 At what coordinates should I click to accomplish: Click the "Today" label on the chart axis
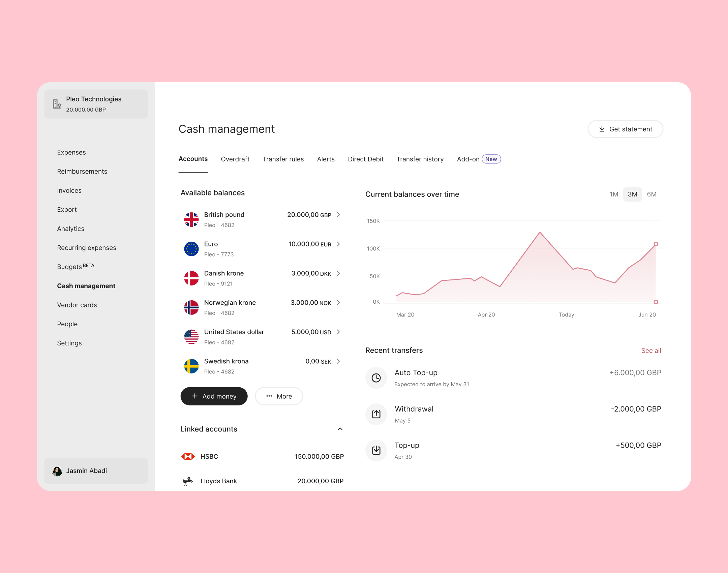tap(566, 315)
